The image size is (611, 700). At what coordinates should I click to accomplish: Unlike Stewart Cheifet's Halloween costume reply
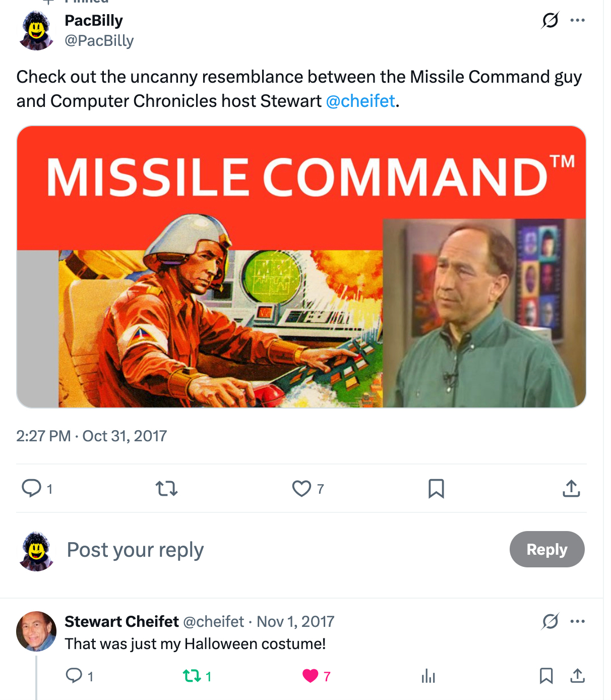point(310,675)
